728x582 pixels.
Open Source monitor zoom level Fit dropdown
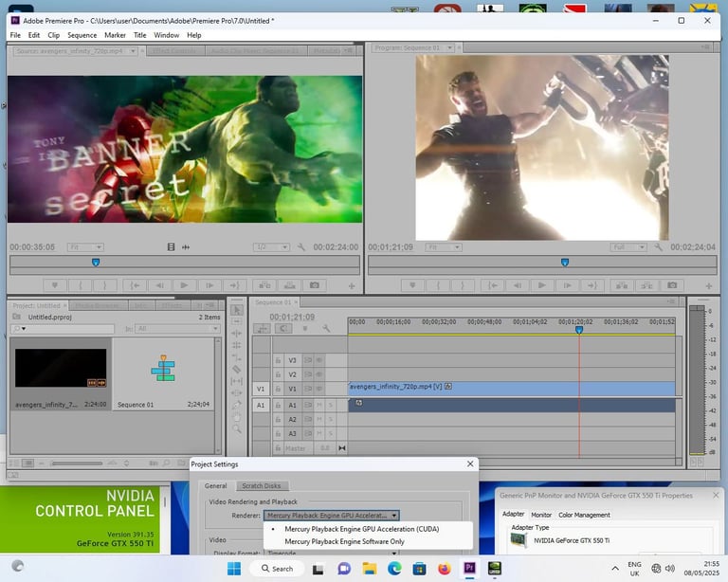[x=85, y=247]
